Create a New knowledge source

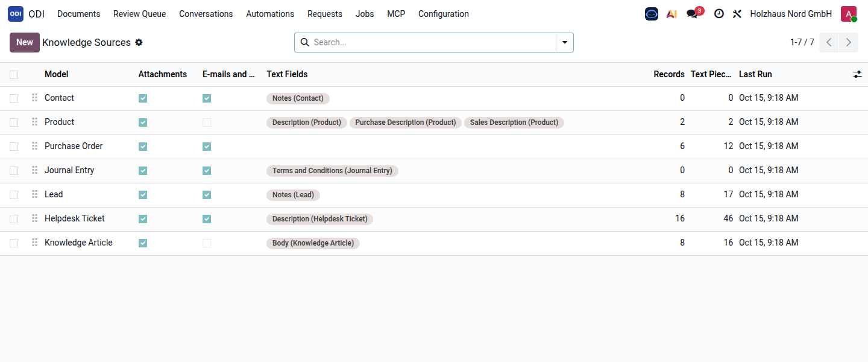tap(25, 42)
